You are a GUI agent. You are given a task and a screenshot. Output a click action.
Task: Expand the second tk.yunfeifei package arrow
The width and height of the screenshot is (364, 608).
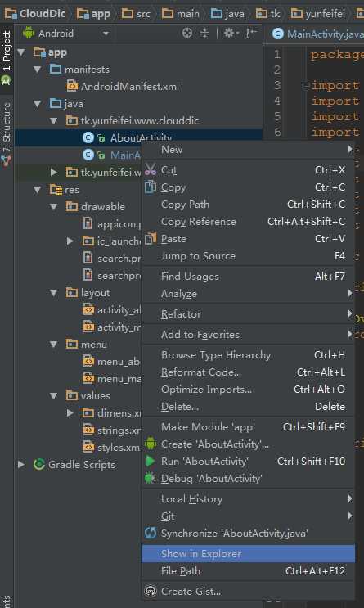[54, 172]
